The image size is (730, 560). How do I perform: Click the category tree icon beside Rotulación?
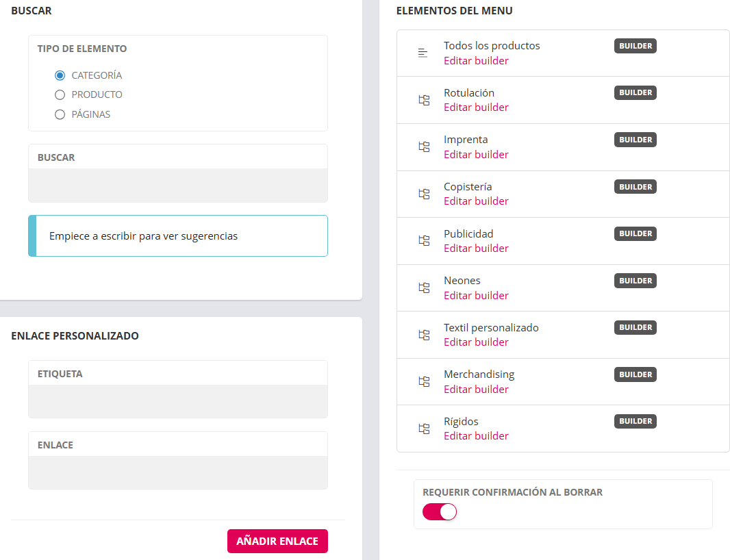pos(424,100)
